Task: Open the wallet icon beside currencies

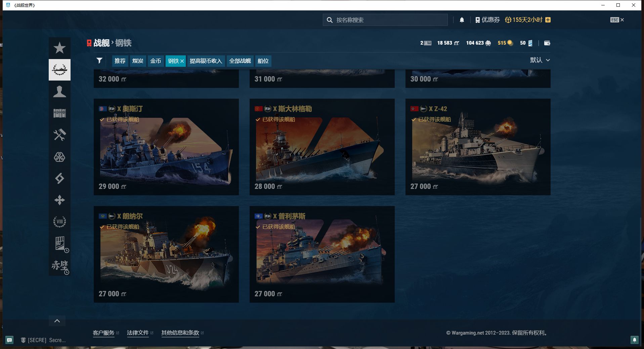Action: pyautogui.click(x=547, y=43)
